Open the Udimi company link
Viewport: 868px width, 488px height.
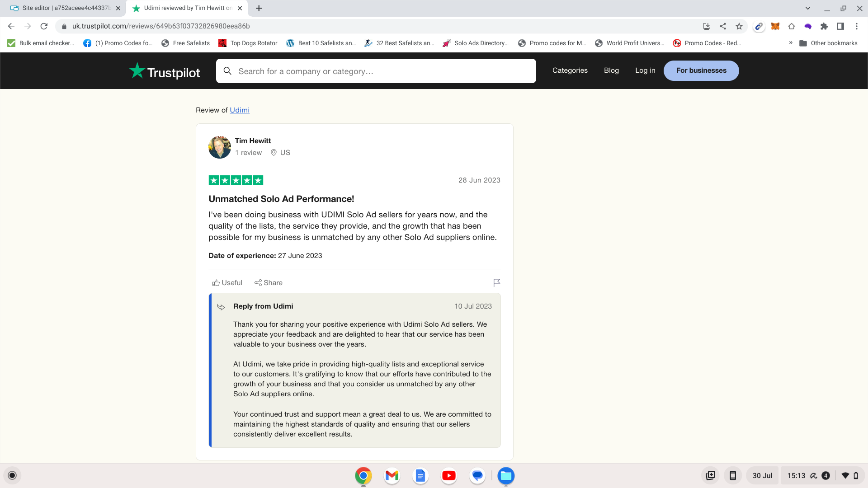(240, 110)
